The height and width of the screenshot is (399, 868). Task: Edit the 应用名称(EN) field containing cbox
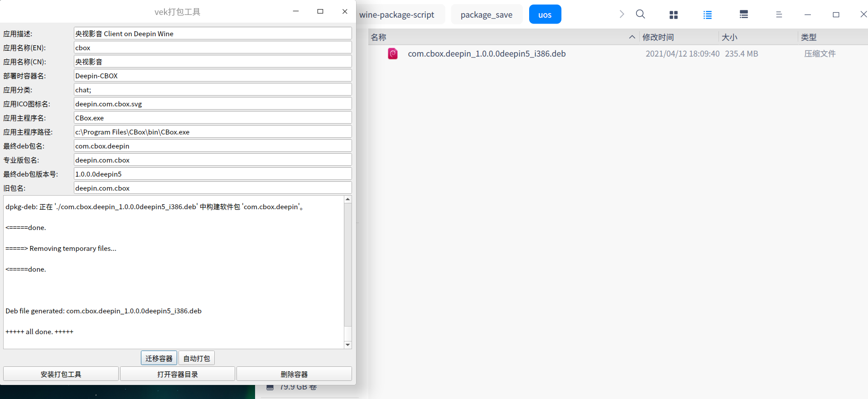pyautogui.click(x=212, y=48)
